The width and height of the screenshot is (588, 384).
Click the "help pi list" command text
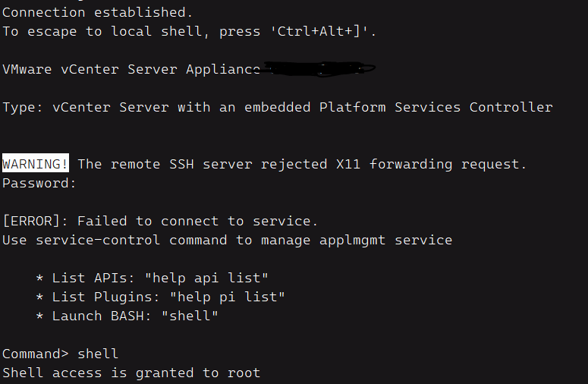click(228, 297)
